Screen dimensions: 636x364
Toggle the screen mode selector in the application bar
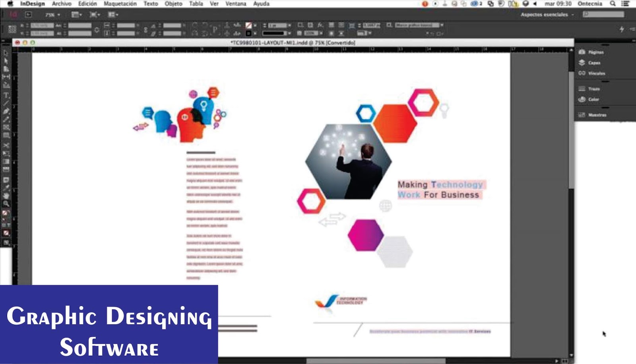(x=95, y=15)
